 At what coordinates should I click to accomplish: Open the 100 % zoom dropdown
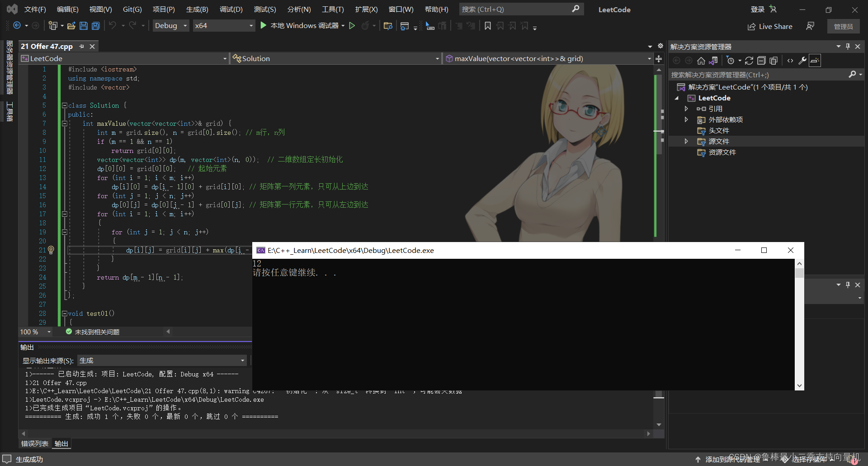(36, 332)
